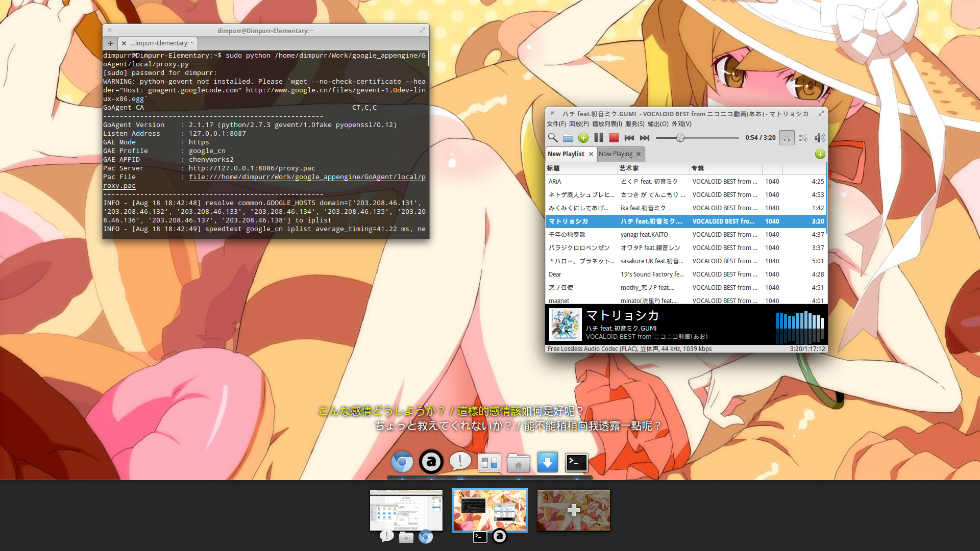The width and height of the screenshot is (980, 551).
Task: Open the volume control speaker icon
Action: click(819, 138)
